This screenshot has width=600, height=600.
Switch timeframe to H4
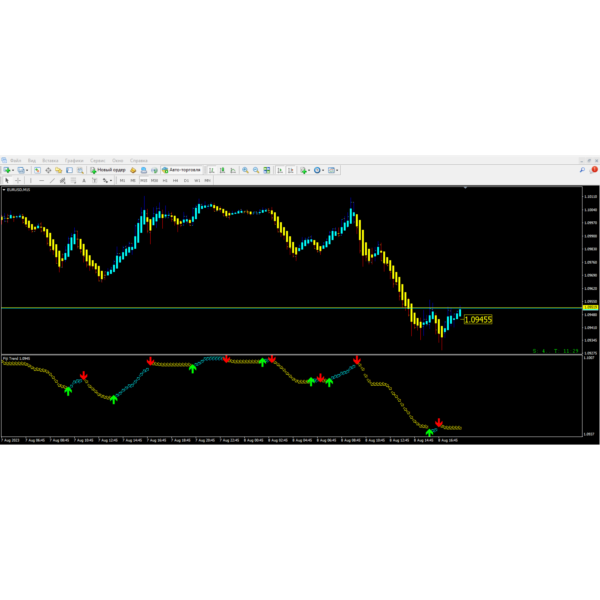coord(175,181)
